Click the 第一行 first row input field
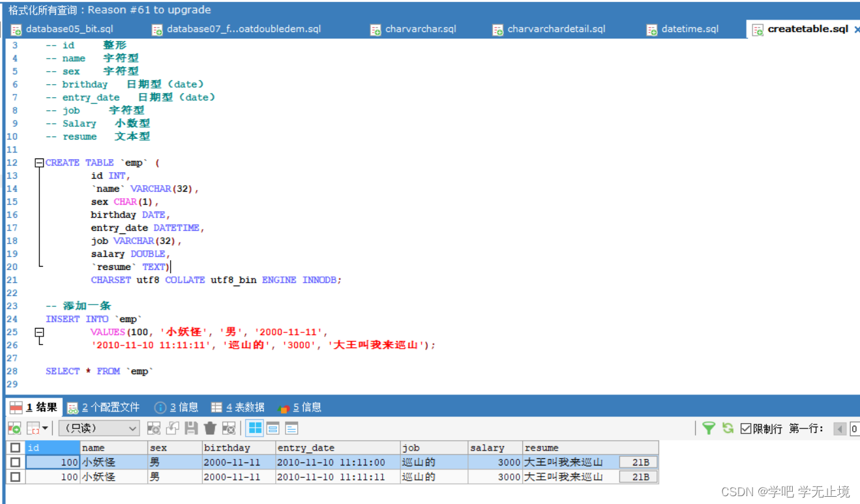Image resolution: width=860 pixels, height=504 pixels. pyautogui.click(x=854, y=429)
